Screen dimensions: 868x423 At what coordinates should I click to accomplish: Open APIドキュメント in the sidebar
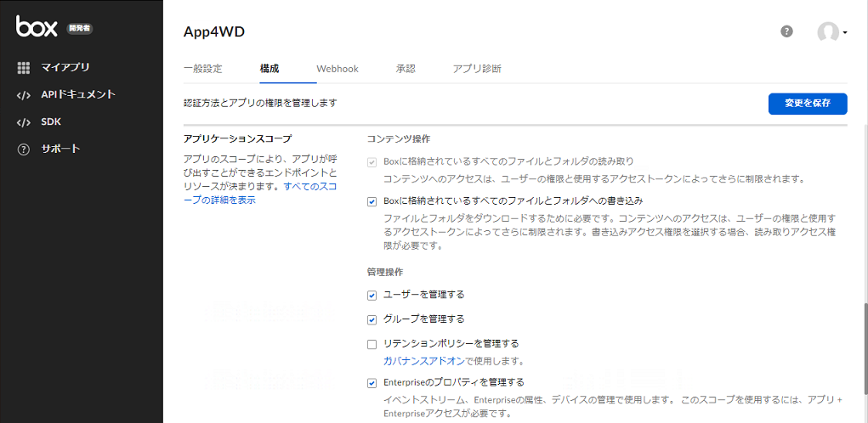tap(78, 94)
